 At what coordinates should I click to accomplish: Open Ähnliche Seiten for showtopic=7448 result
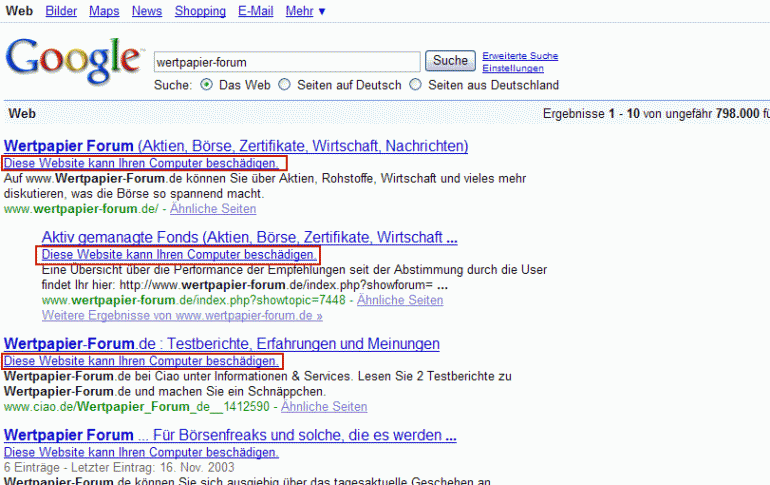400,300
